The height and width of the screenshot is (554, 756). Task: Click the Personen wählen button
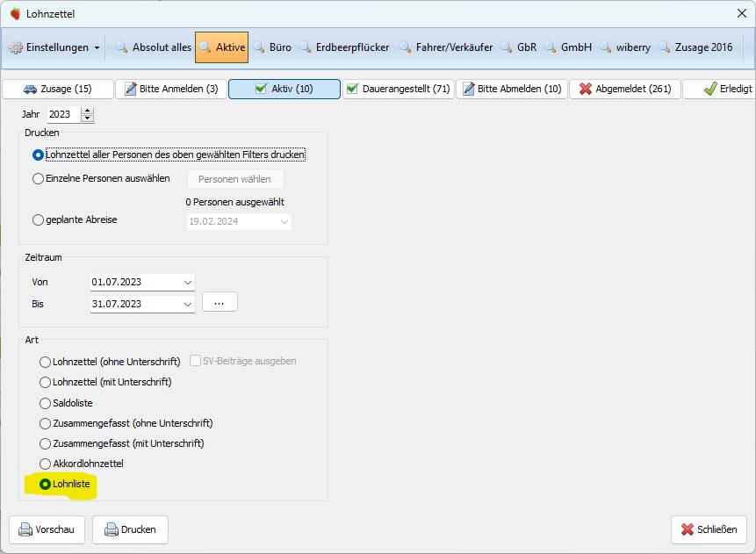(234, 179)
